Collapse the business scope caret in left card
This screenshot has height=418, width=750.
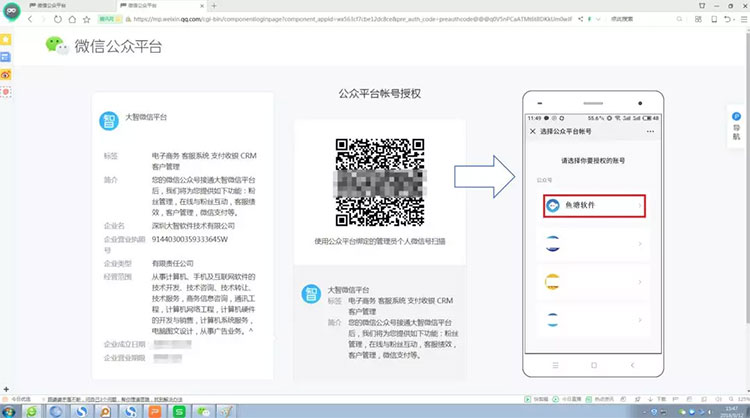point(251,331)
